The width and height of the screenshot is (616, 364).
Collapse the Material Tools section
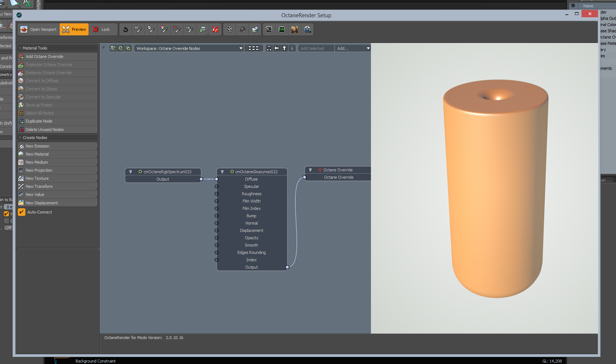click(20, 48)
